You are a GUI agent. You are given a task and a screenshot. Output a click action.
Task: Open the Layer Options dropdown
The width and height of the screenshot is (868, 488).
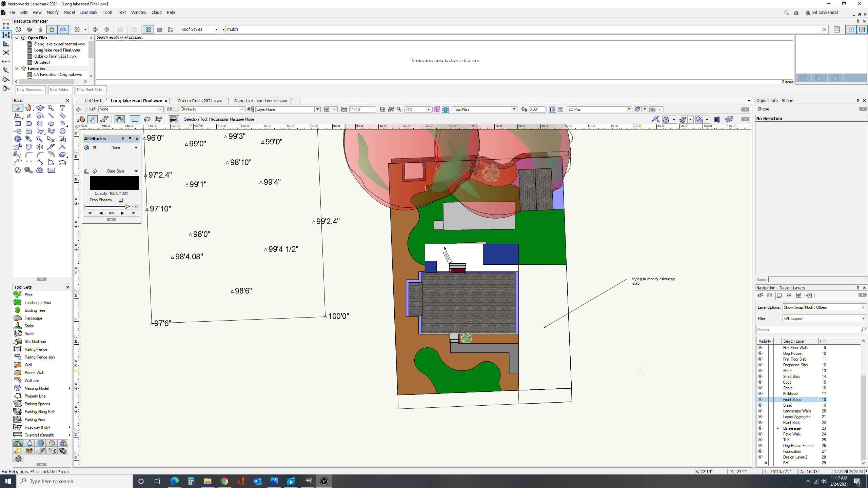[x=824, y=307]
